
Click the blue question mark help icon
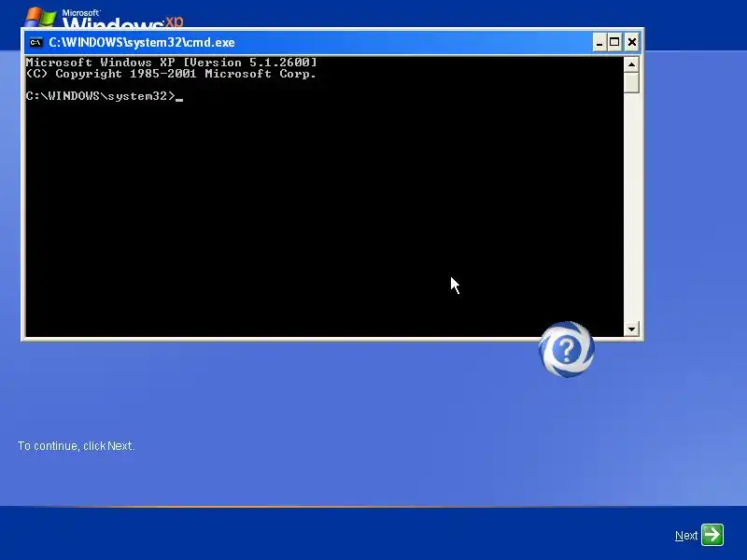567,349
